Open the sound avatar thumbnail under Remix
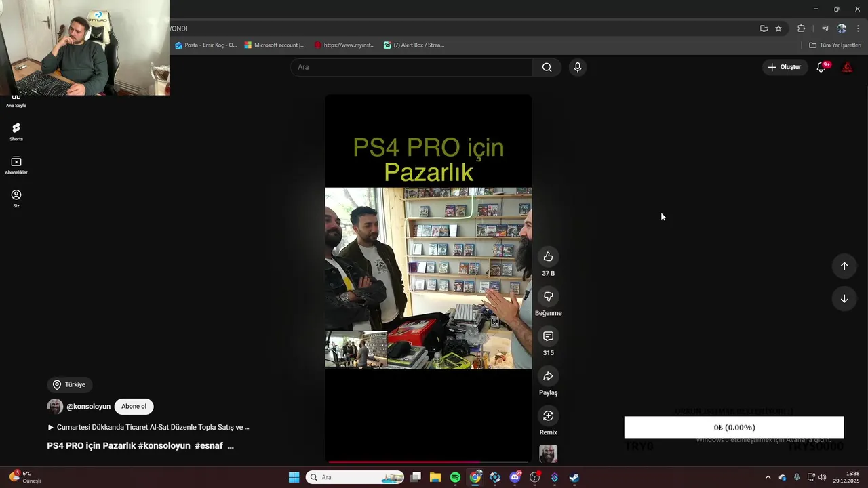Screen dimensions: 868x488 [x=548, y=453]
